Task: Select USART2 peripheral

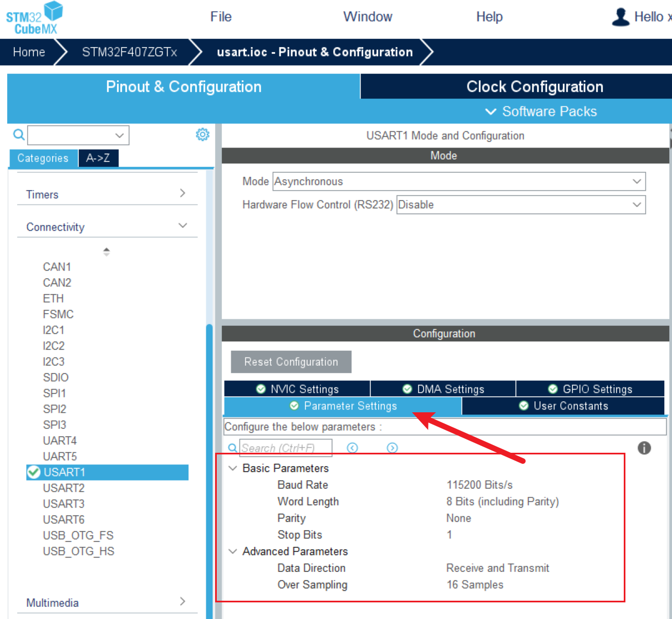Action: point(64,488)
